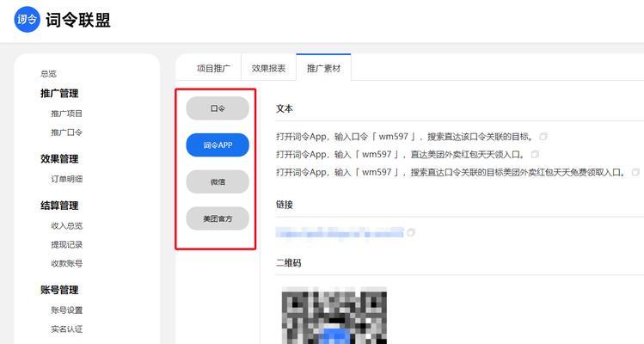Click the QR code image
Screen dimensions: 644x344
point(334,316)
